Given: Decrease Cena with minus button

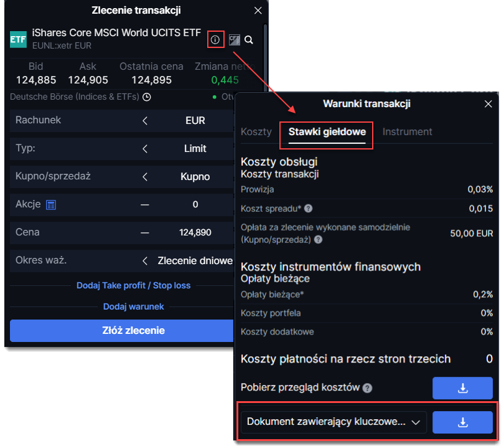Looking at the screenshot, I should pyautogui.click(x=145, y=232).
